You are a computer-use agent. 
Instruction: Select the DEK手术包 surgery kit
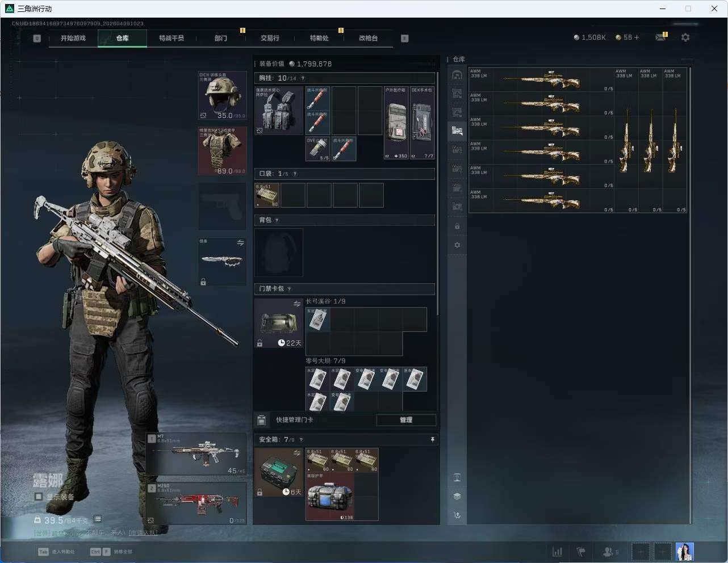point(422,123)
